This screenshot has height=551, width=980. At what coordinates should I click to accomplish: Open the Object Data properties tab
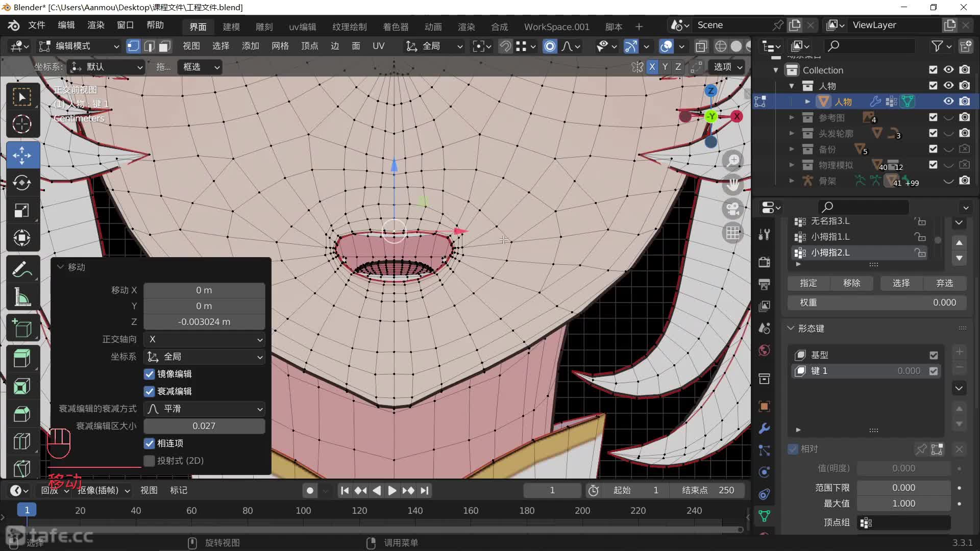[x=764, y=516]
